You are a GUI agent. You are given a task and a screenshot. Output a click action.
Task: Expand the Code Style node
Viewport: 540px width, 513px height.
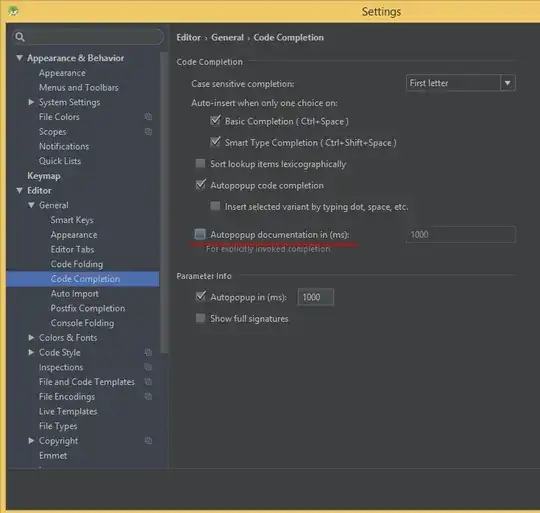tap(31, 352)
